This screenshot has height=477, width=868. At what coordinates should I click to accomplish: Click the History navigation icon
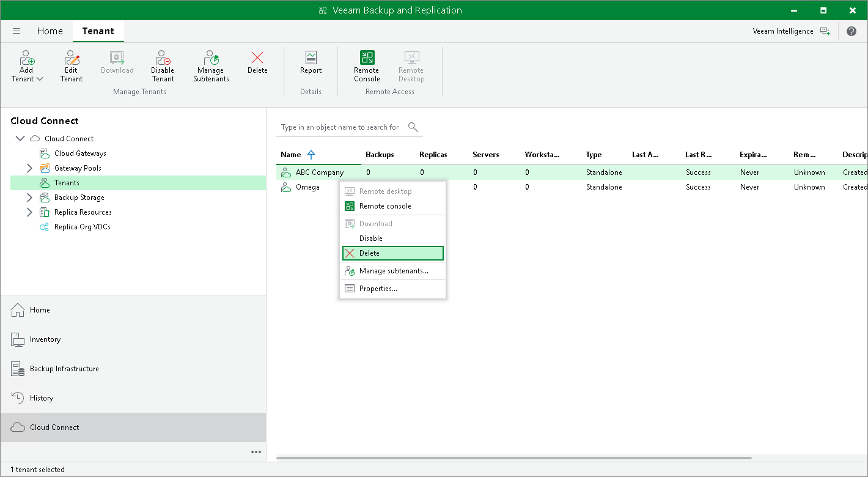tap(18, 398)
